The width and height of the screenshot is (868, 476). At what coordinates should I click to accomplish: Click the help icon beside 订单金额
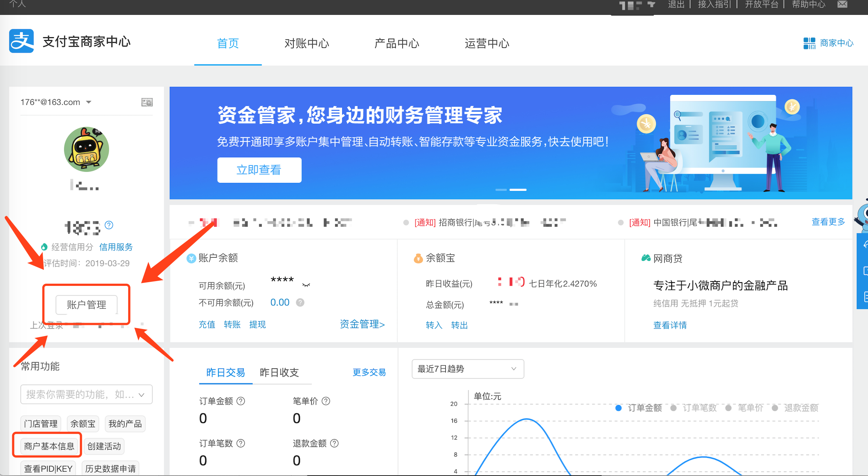pos(241,401)
